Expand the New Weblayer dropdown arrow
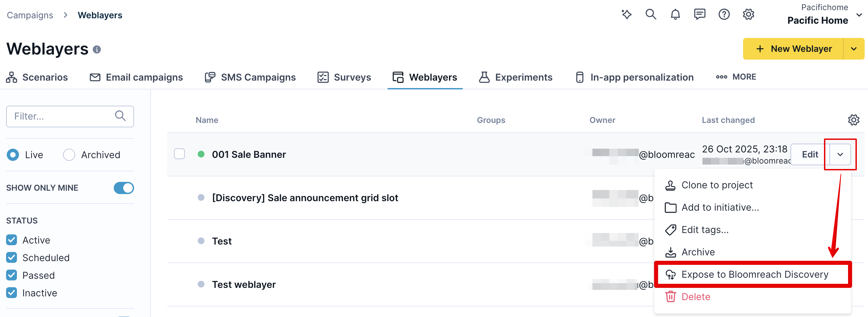 pyautogui.click(x=854, y=49)
